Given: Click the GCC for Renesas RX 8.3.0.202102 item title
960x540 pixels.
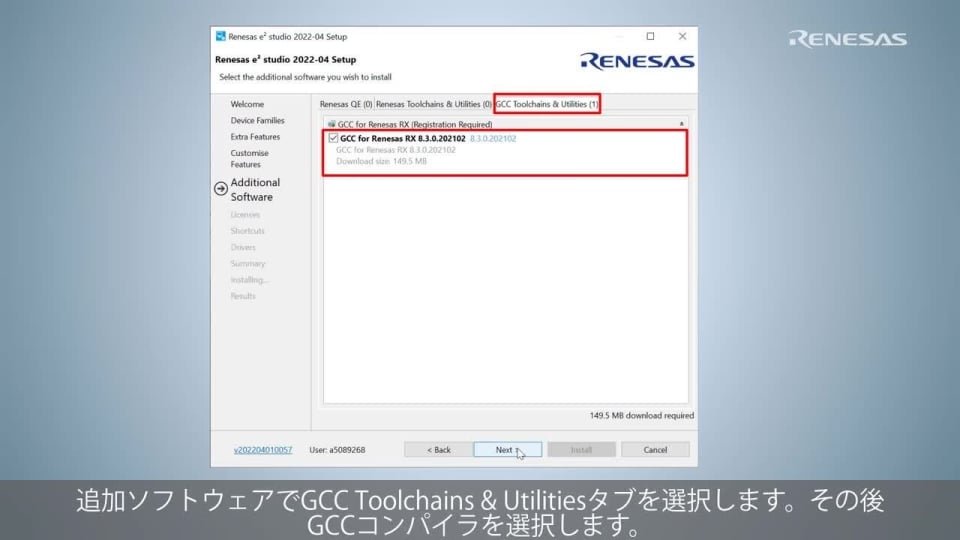Looking at the screenshot, I should pos(403,139).
